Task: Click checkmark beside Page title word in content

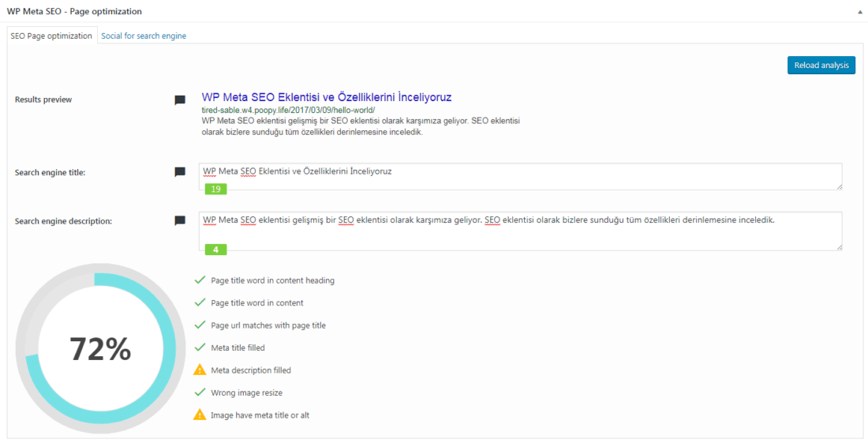Action: 200,303
